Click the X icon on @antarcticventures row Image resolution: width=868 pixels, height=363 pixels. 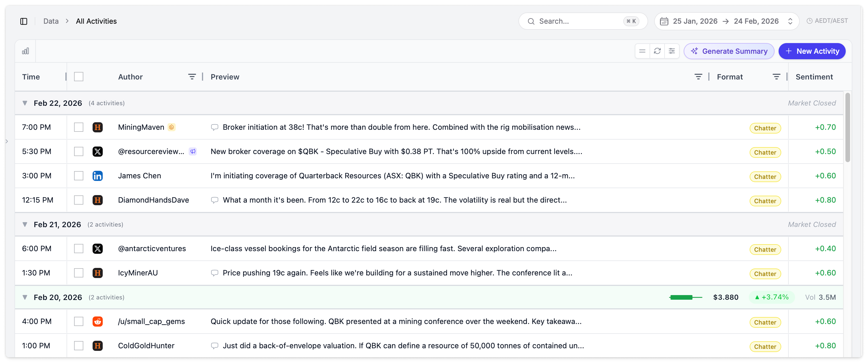click(98, 249)
